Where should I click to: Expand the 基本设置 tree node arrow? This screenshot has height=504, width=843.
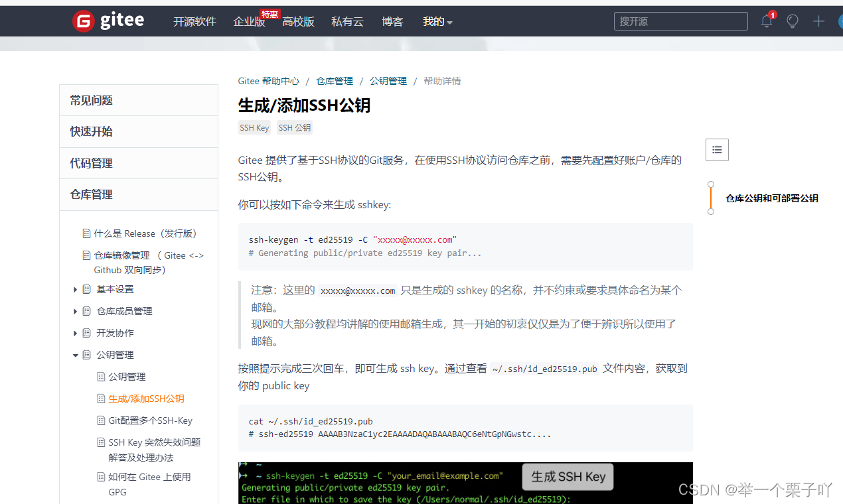click(x=75, y=289)
